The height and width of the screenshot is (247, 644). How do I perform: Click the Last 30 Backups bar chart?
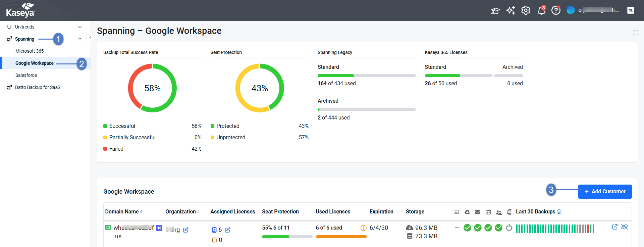tap(555, 229)
